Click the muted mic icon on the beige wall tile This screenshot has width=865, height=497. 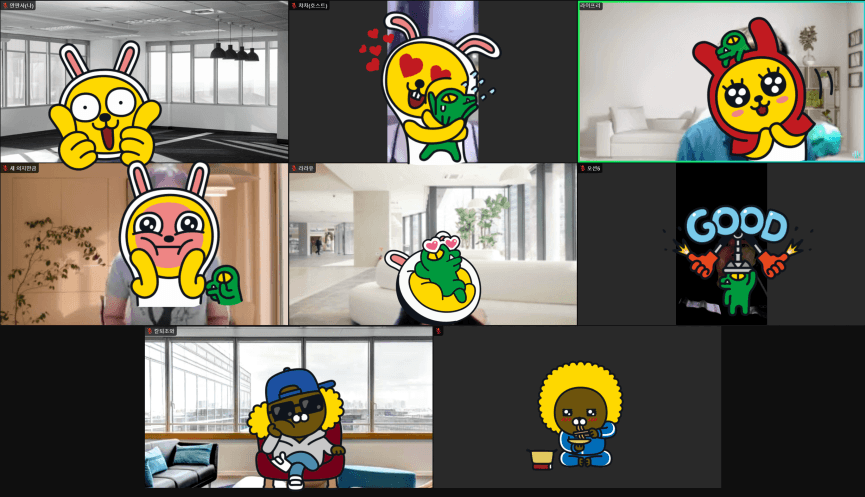click(x=5, y=168)
